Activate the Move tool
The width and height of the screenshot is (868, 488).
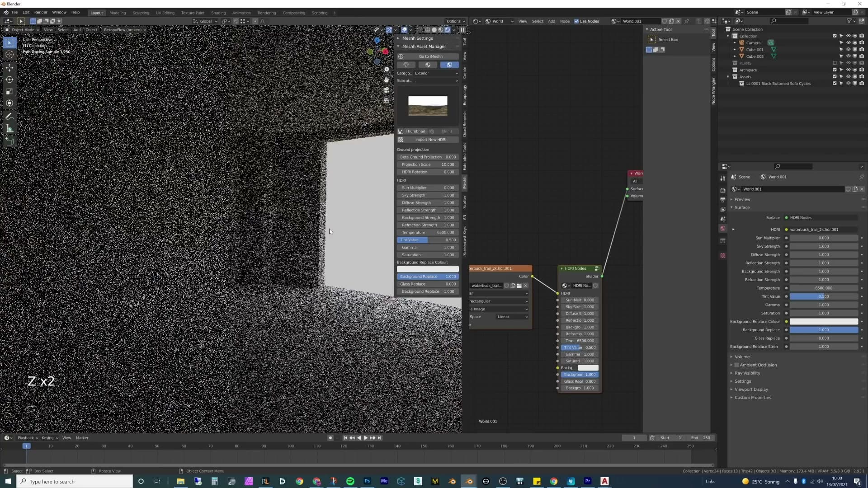[9, 67]
